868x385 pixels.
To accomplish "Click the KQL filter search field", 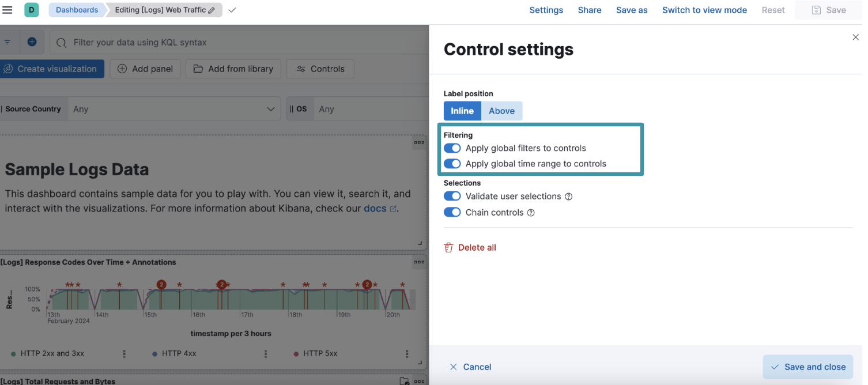I will pyautogui.click(x=173, y=41).
